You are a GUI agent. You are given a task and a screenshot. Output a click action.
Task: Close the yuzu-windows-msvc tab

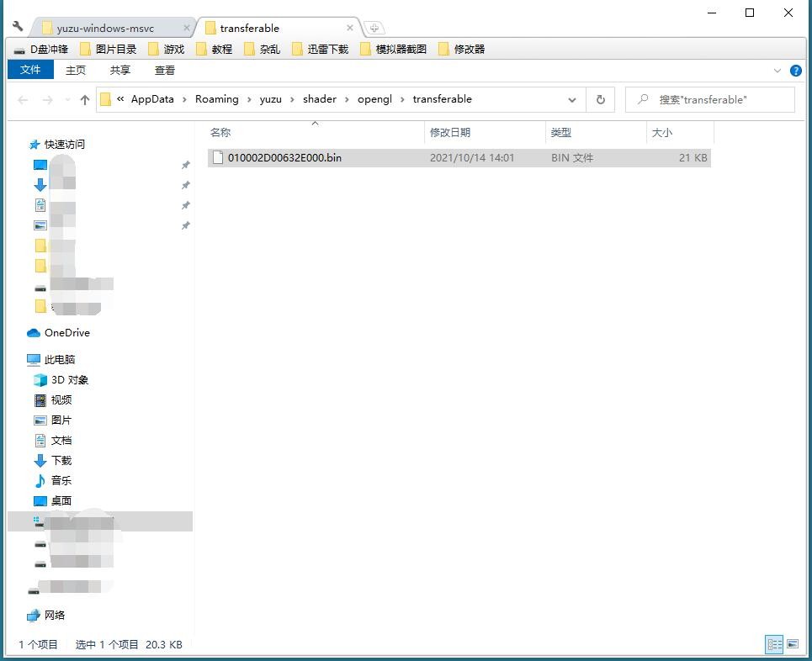click(x=187, y=28)
